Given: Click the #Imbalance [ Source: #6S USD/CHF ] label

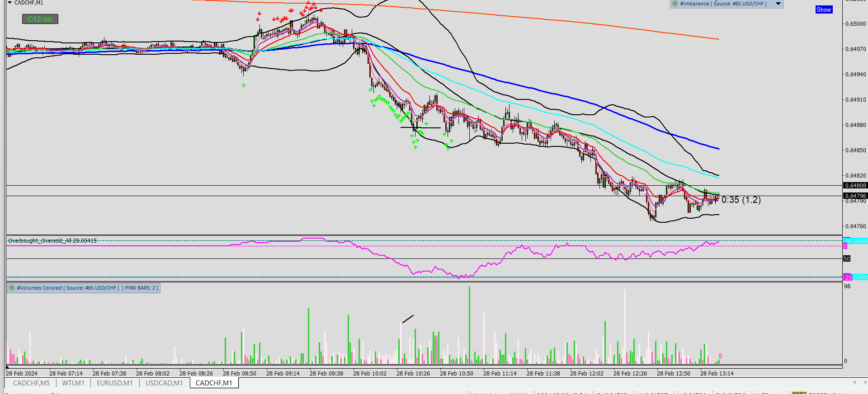Looking at the screenshot, I should [723, 4].
